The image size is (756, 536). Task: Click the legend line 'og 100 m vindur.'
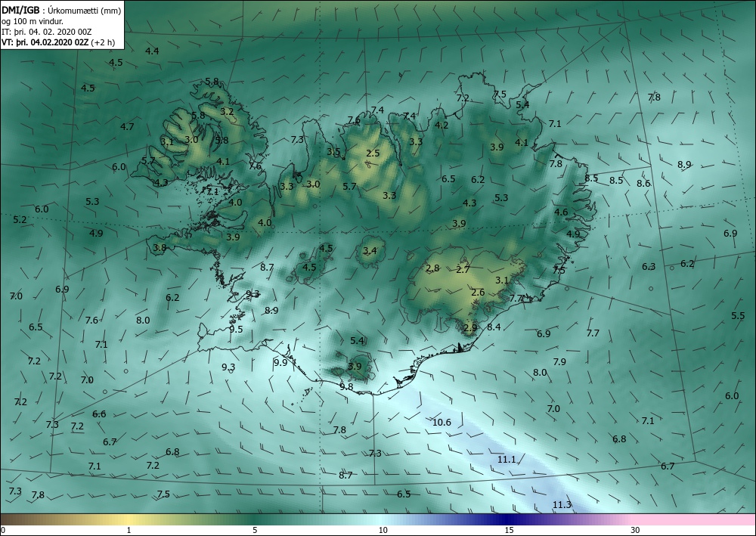(33, 21)
